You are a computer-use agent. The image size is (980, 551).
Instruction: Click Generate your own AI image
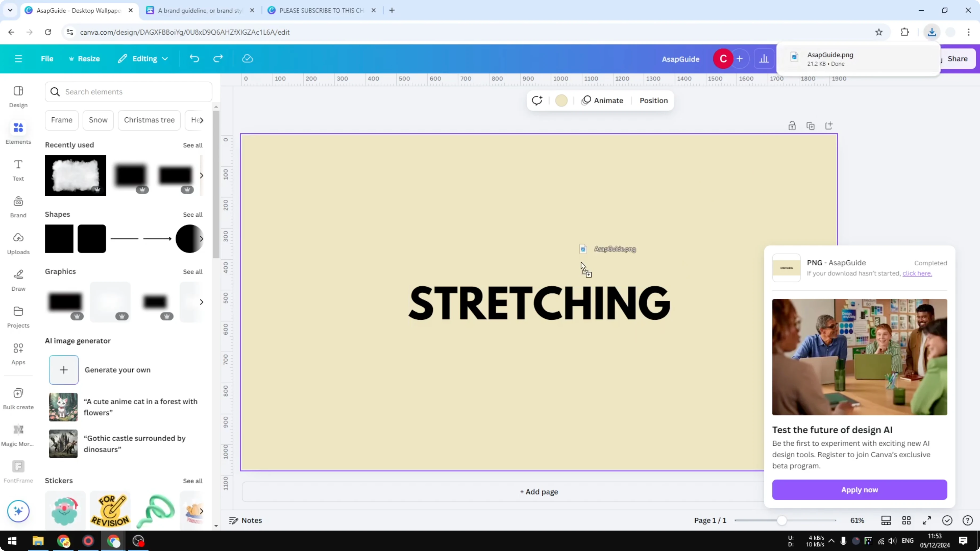(x=100, y=370)
